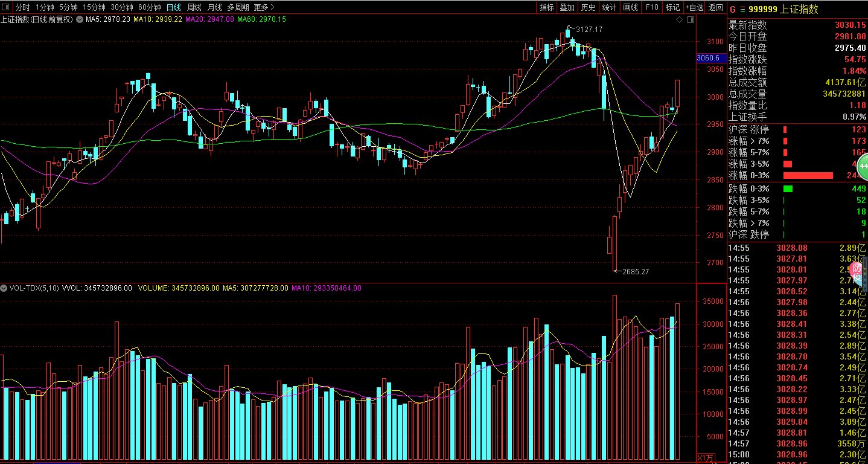This screenshot has width=868, height=464.
Task: Click the 今日开盘 2981.88 row
Action: click(797, 37)
